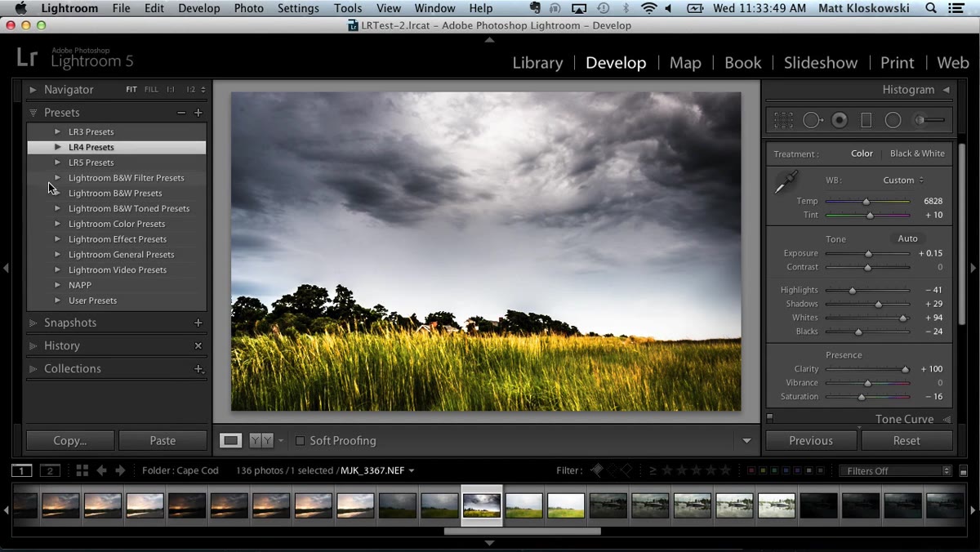Go forward with filmstrip right arrow
This screenshot has width=980, height=552.
[x=120, y=470]
